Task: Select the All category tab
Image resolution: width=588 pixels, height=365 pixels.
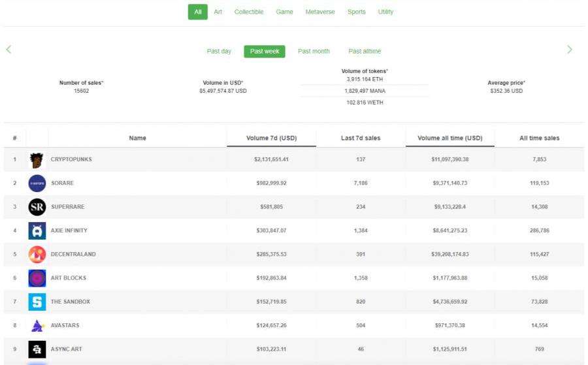Action: 197,12
